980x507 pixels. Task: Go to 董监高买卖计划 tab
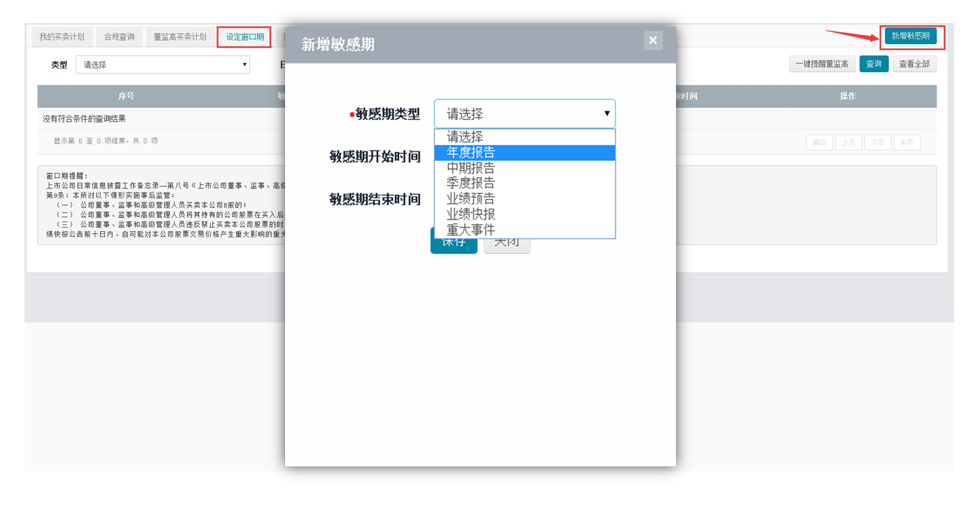click(x=180, y=37)
